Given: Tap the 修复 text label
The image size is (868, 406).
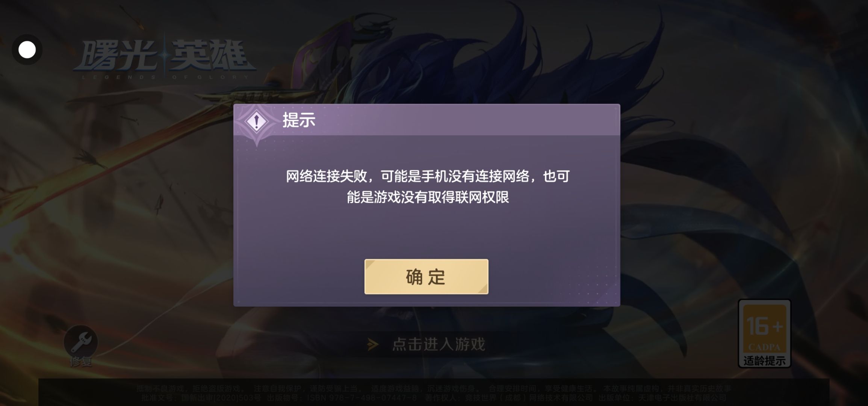Looking at the screenshot, I should pyautogui.click(x=80, y=361).
